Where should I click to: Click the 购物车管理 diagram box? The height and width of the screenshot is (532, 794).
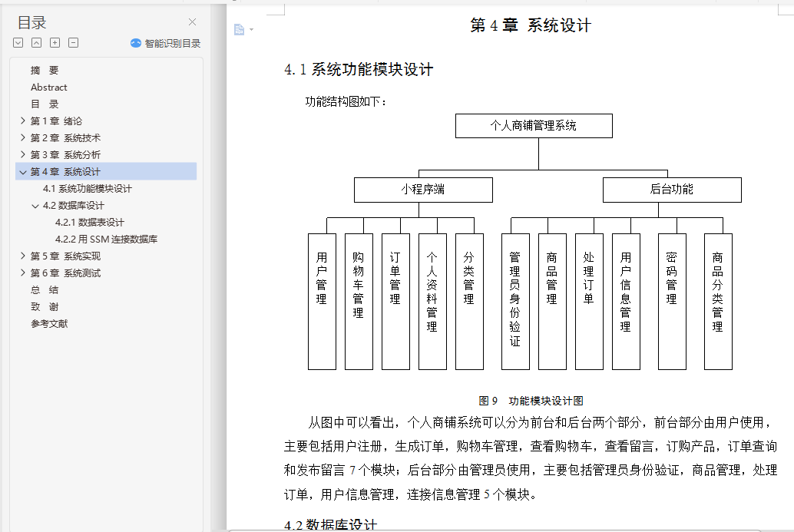click(359, 302)
